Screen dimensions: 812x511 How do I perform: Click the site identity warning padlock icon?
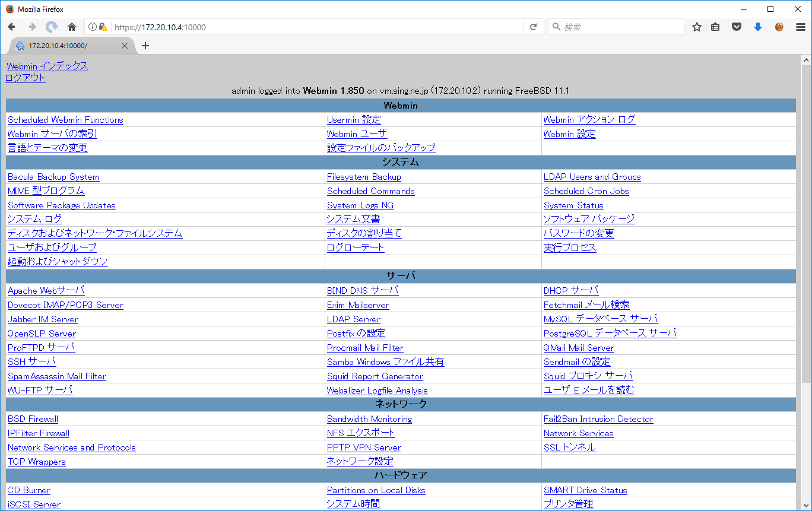(x=103, y=27)
